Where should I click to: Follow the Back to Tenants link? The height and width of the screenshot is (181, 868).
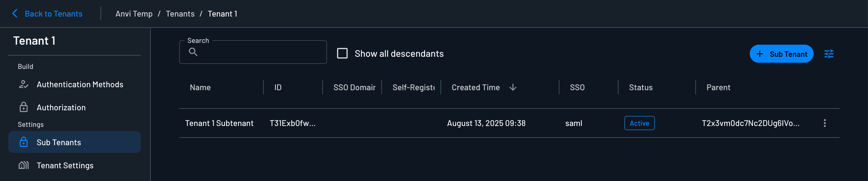(53, 14)
